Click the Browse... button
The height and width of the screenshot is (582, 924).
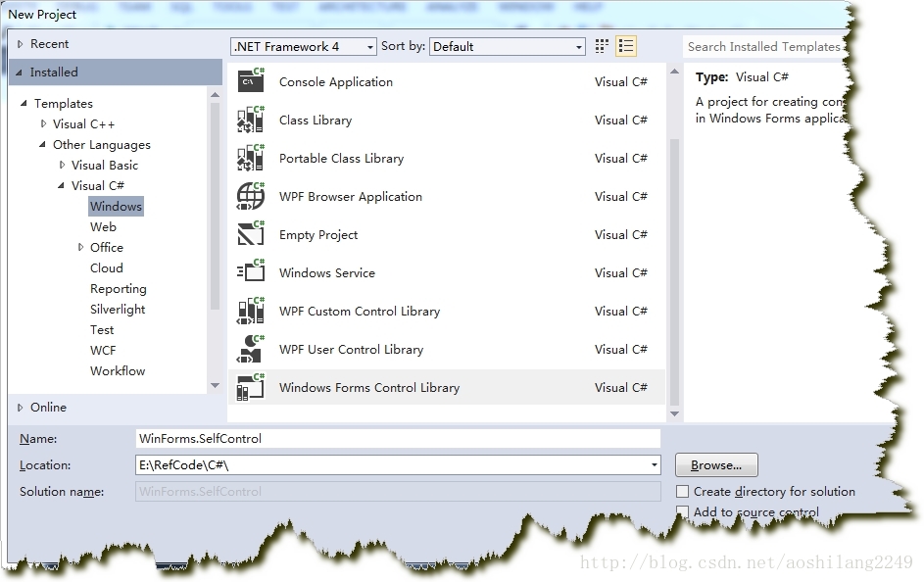[716, 464]
